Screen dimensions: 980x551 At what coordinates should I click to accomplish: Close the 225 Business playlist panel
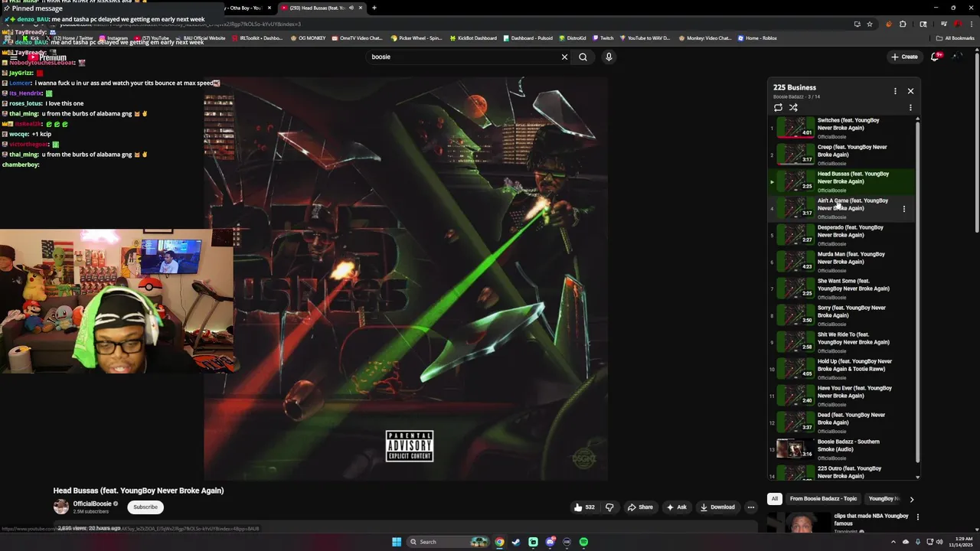coord(910,91)
